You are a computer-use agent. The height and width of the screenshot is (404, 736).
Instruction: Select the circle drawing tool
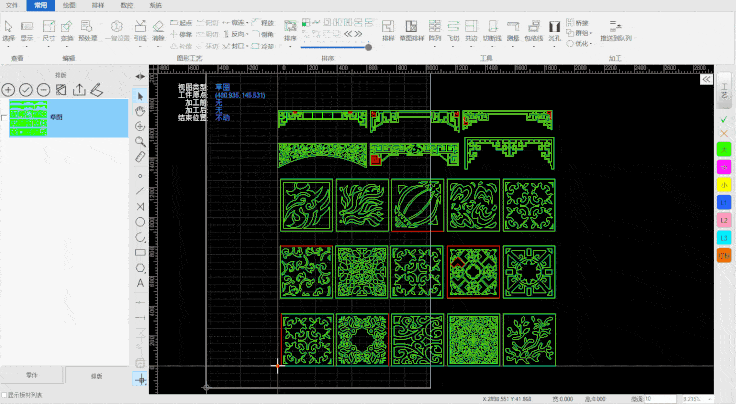(x=140, y=222)
